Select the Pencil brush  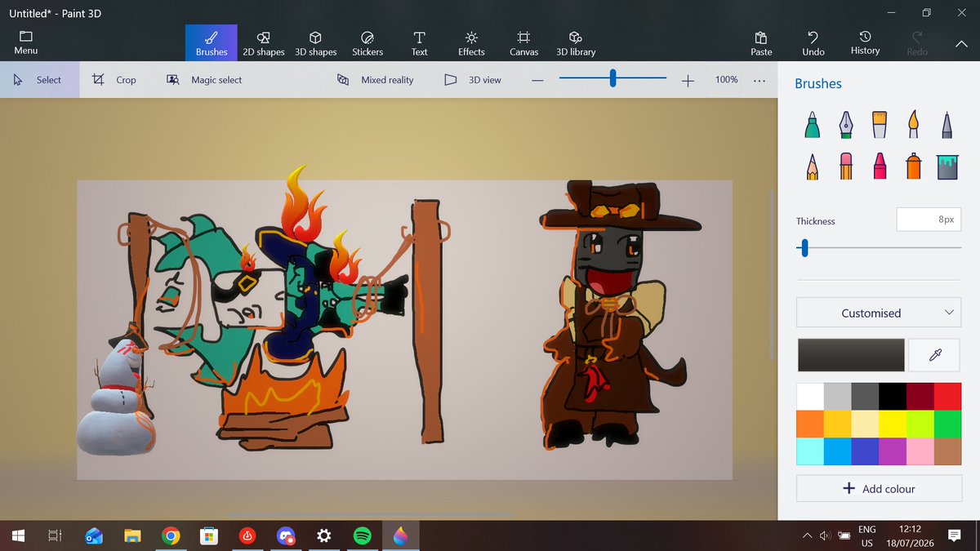point(812,167)
